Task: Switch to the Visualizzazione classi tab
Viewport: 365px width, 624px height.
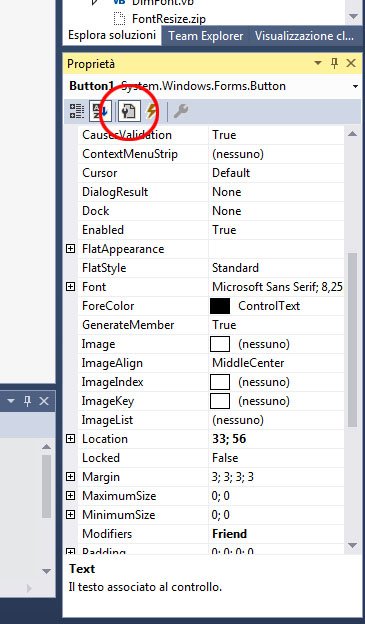Action: [x=304, y=36]
